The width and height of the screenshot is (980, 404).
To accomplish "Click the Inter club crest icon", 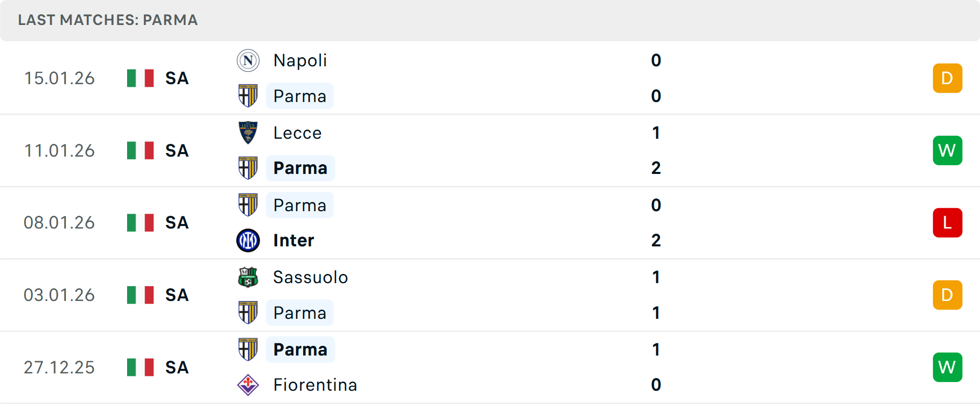I will pyautogui.click(x=248, y=240).
